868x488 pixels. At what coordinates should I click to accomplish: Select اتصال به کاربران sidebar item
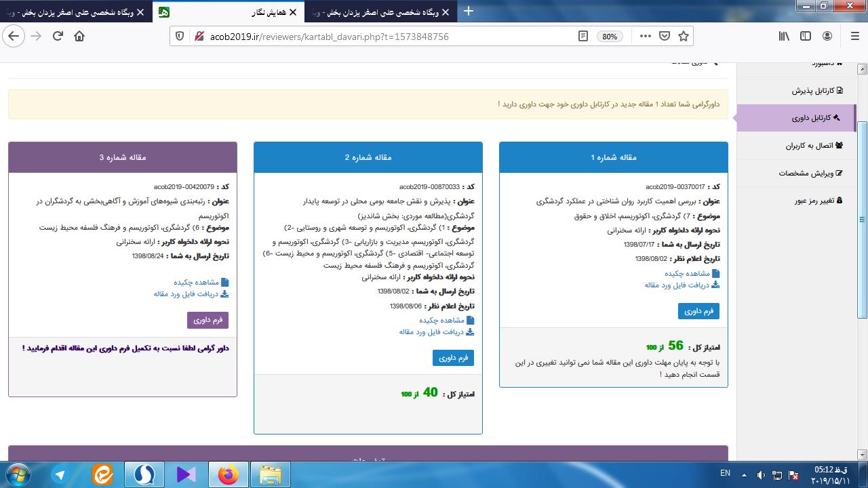click(816, 144)
